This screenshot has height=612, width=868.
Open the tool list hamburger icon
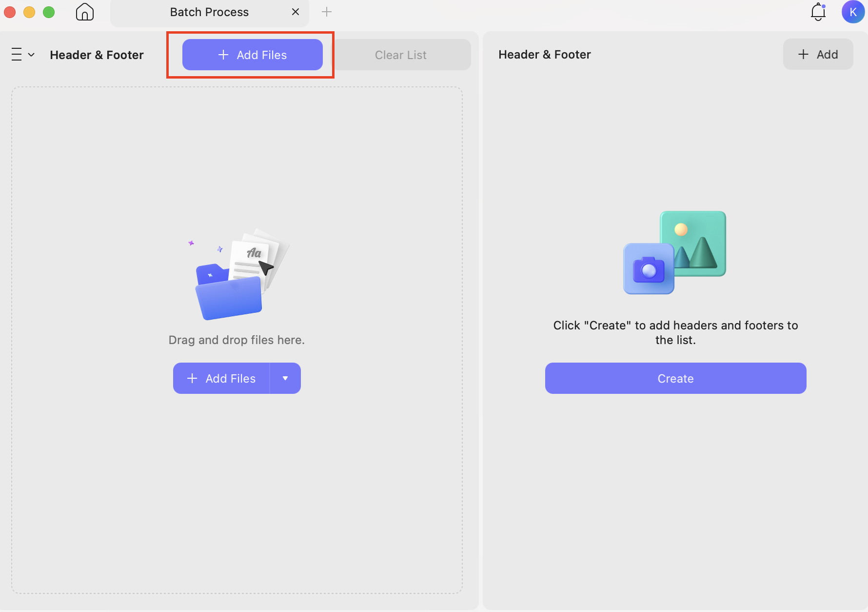[17, 54]
